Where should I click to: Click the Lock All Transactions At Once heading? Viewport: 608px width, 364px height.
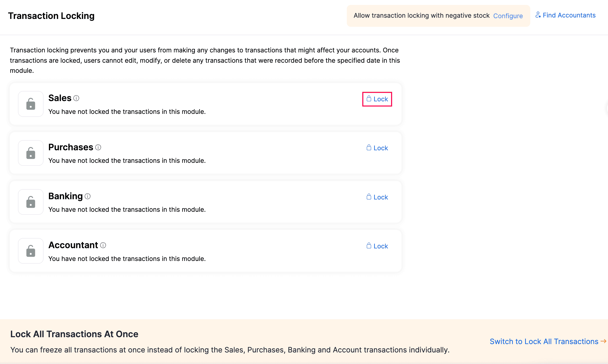coord(74,334)
